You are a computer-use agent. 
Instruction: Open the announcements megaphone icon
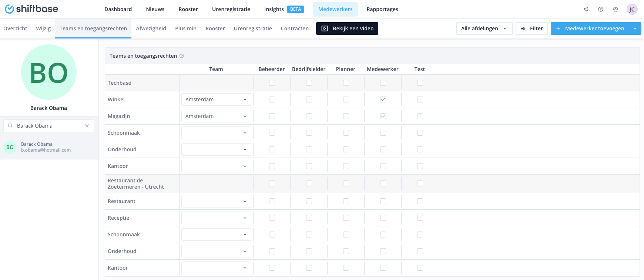click(586, 9)
